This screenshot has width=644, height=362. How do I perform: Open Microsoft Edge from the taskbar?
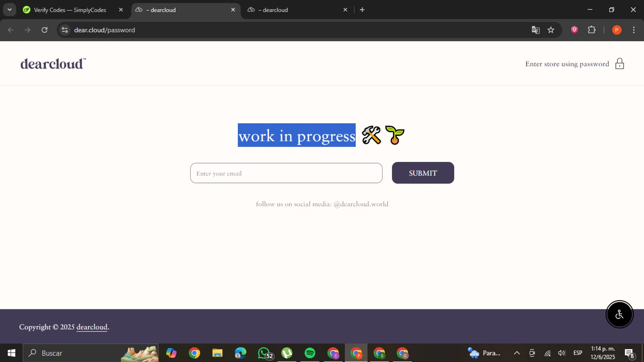click(240, 353)
